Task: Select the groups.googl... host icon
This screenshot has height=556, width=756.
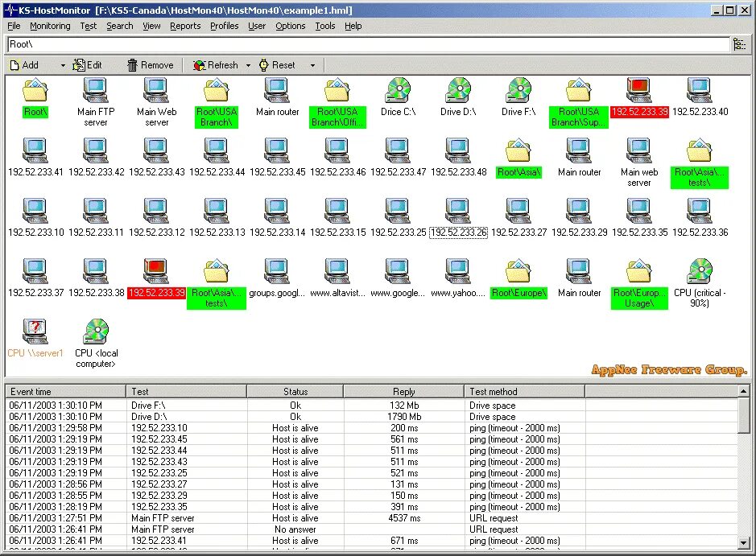Action: coord(277,272)
